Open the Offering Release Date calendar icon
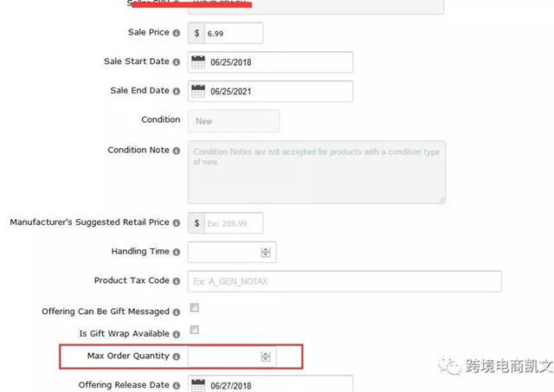 [x=197, y=385]
